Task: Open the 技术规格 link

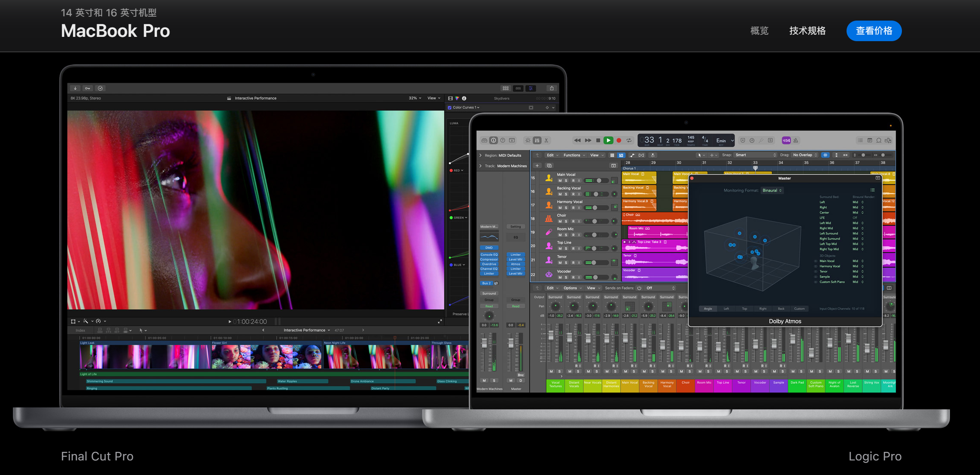Action: click(x=808, y=31)
